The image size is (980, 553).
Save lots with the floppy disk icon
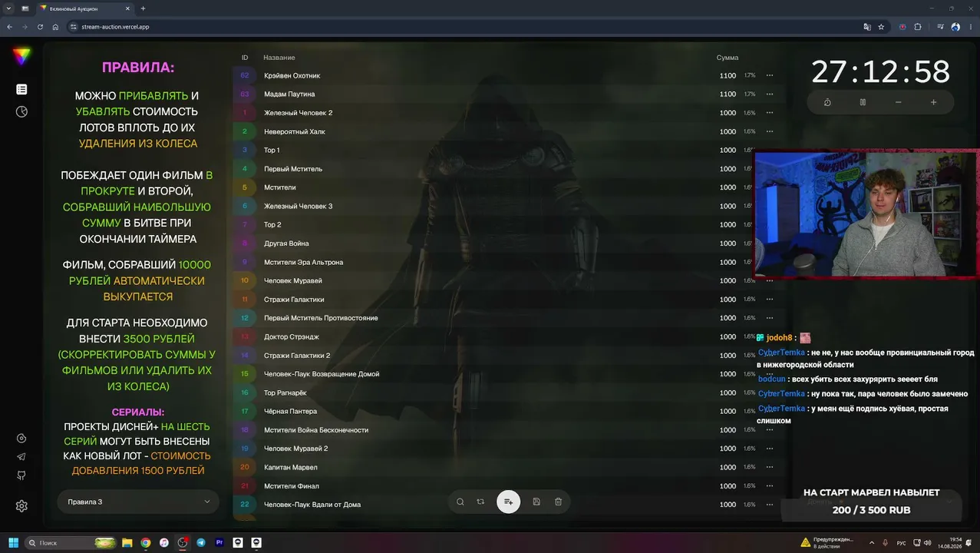[x=536, y=502]
